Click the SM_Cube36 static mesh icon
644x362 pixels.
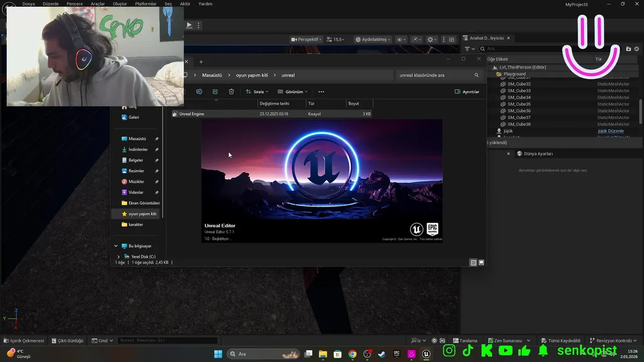(x=503, y=111)
